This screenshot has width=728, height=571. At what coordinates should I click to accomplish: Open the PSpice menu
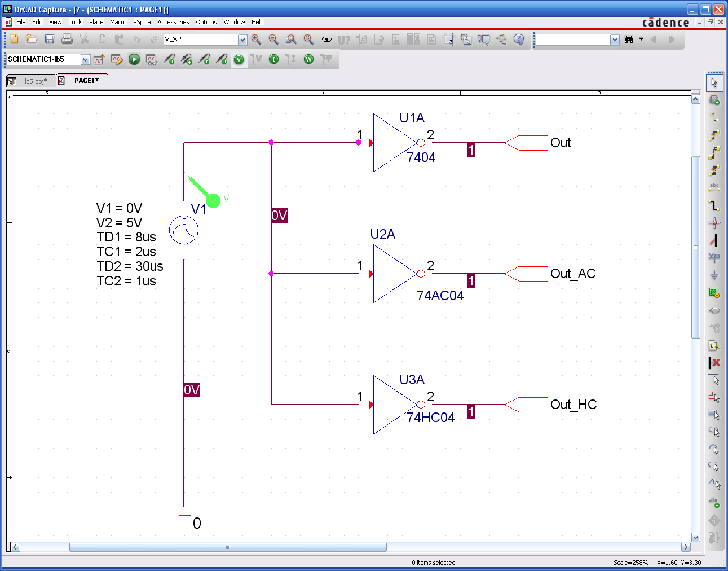[x=142, y=23]
